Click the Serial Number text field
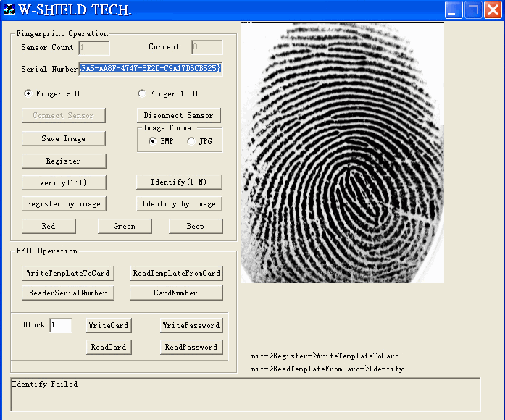 pos(151,69)
